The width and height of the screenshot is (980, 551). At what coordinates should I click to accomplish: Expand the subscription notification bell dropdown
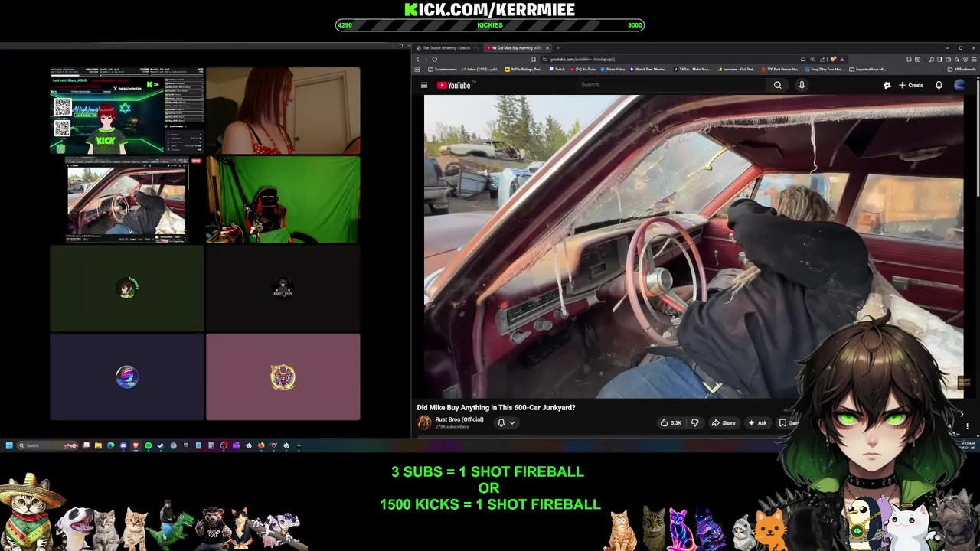(506, 422)
